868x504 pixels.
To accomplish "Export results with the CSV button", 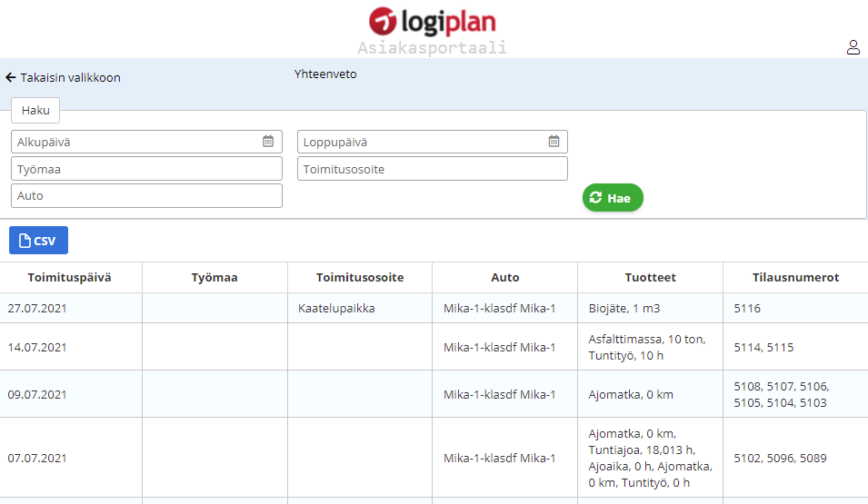I will click(x=38, y=241).
